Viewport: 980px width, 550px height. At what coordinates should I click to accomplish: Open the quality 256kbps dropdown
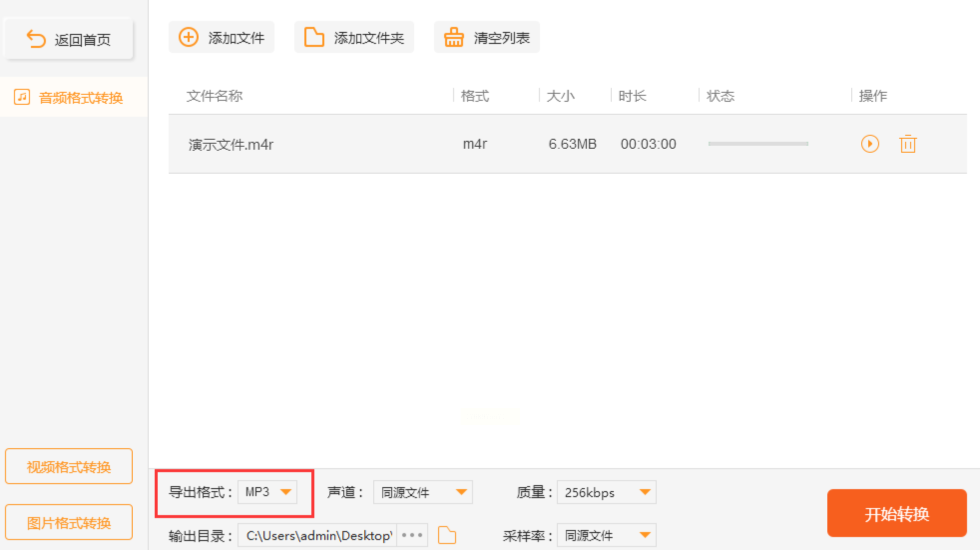click(x=606, y=493)
